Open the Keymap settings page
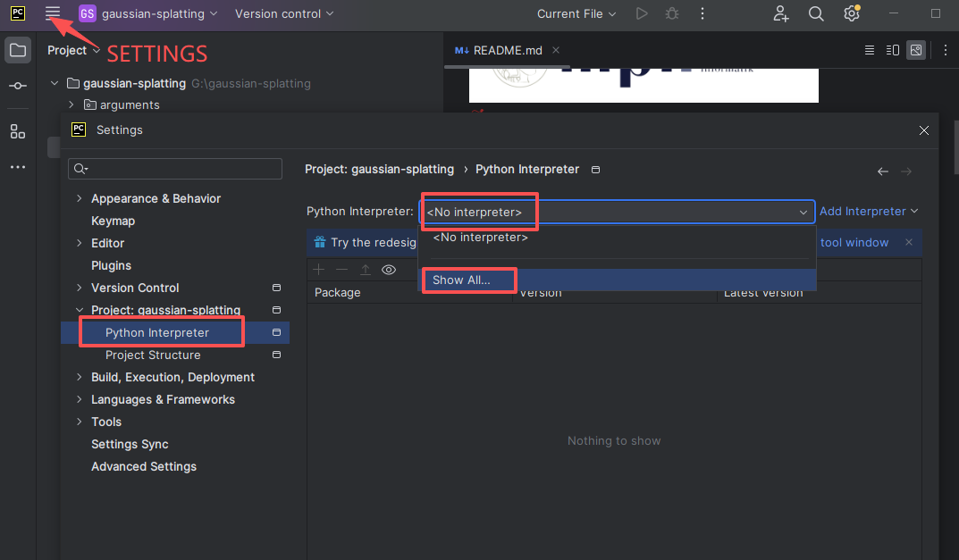The width and height of the screenshot is (959, 560). 113,221
